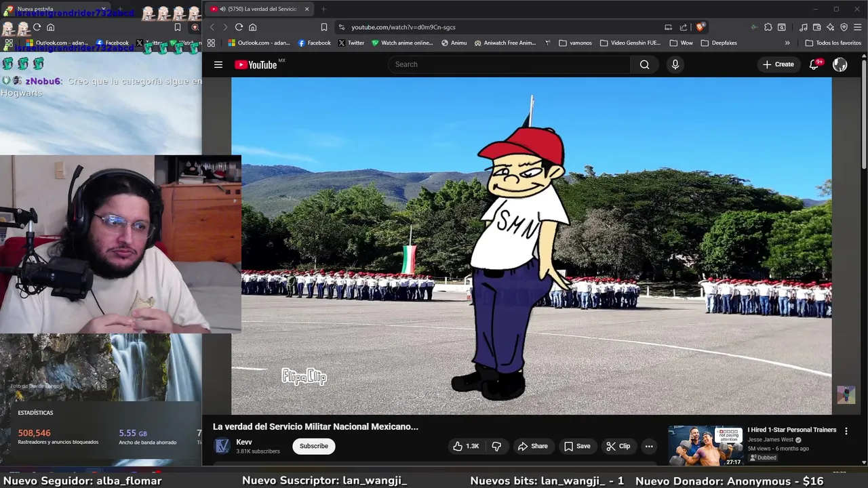Viewport: 868px width, 488px height.
Task: Go forward in the YouTube browser window
Action: pos(225,27)
